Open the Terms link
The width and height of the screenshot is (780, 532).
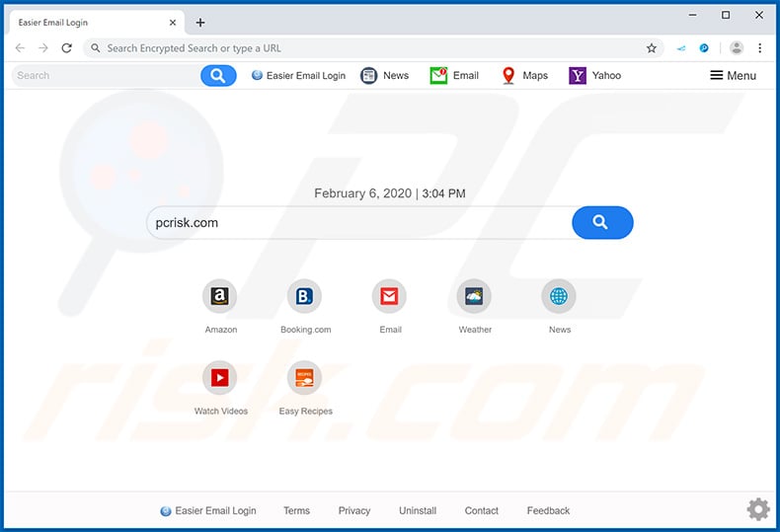296,510
